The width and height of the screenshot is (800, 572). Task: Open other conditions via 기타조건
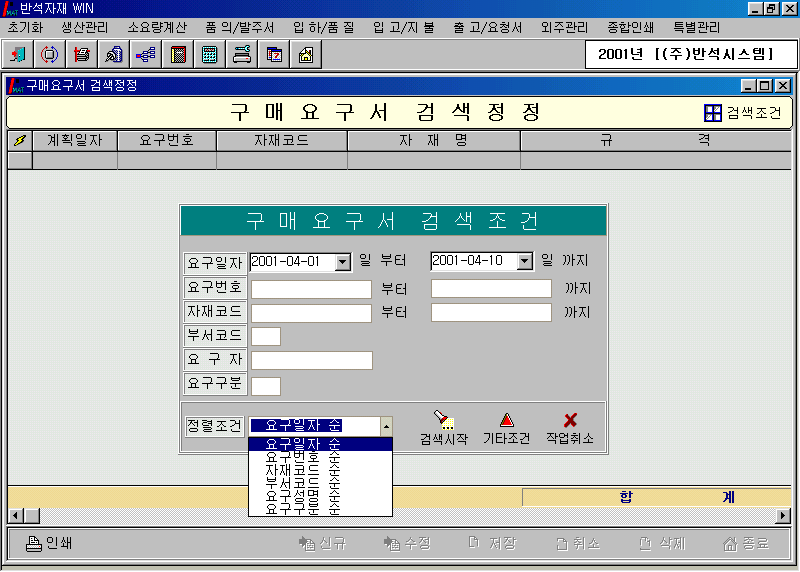tap(506, 428)
